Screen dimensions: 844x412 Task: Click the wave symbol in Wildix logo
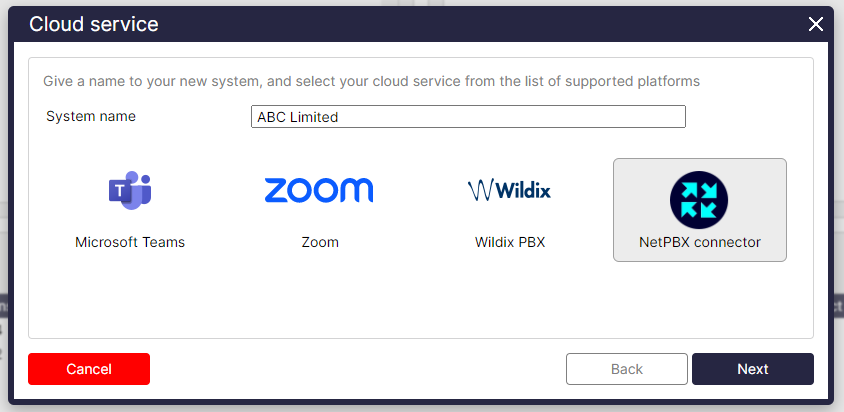[x=480, y=190]
